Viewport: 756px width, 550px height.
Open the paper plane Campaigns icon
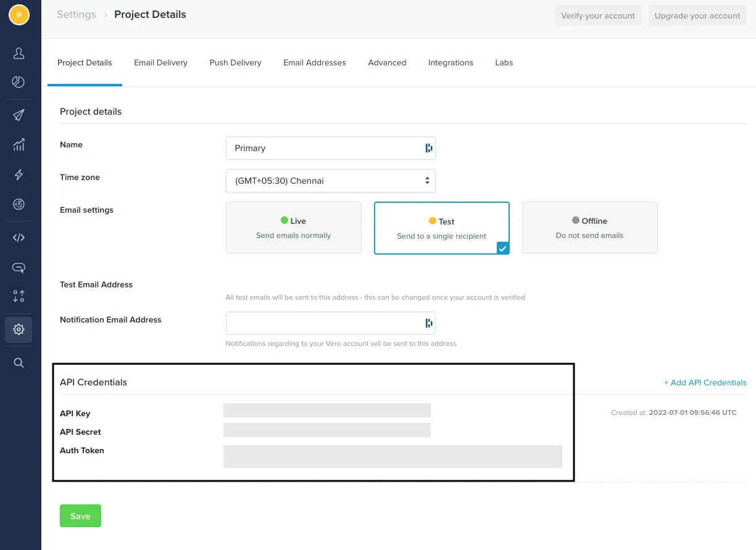point(19,115)
